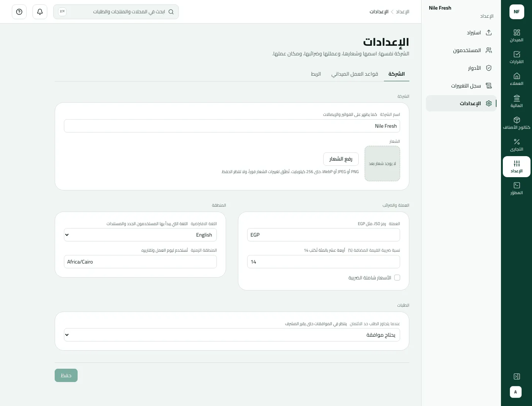
Task: Open المستخدمون users page
Action: (x=461, y=50)
